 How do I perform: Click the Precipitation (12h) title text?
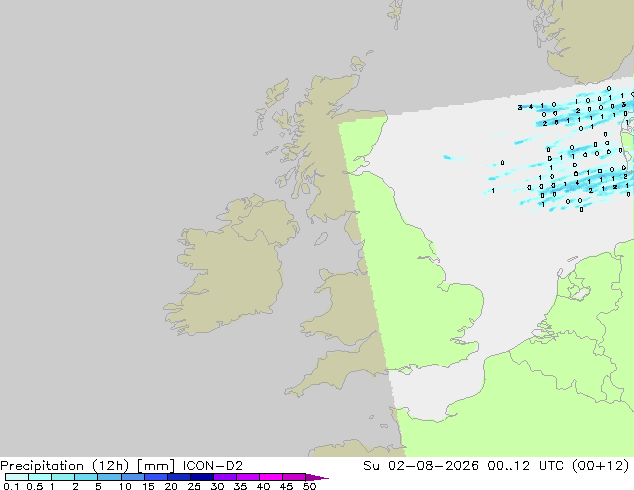pyautogui.click(x=65, y=466)
